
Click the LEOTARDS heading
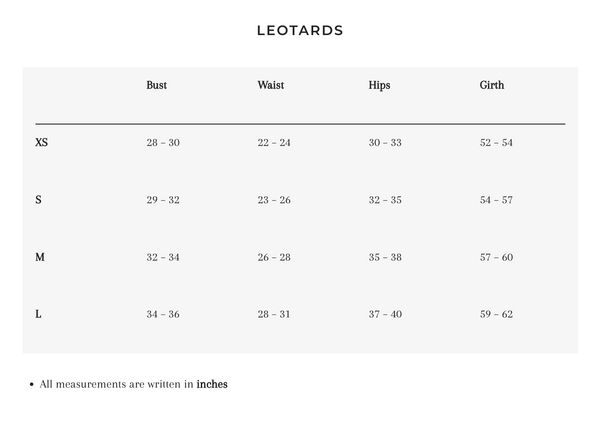click(x=300, y=30)
